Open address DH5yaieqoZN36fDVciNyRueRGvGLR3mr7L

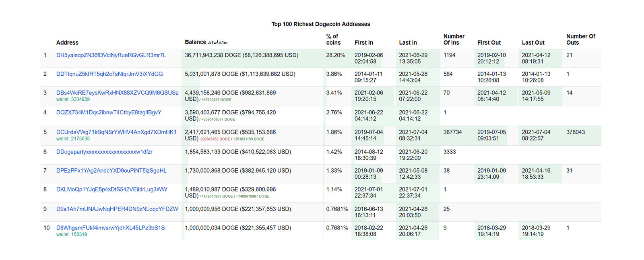111,55
